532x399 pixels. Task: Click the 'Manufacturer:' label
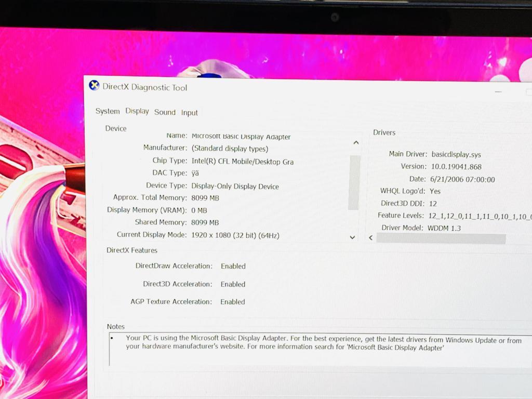click(165, 148)
